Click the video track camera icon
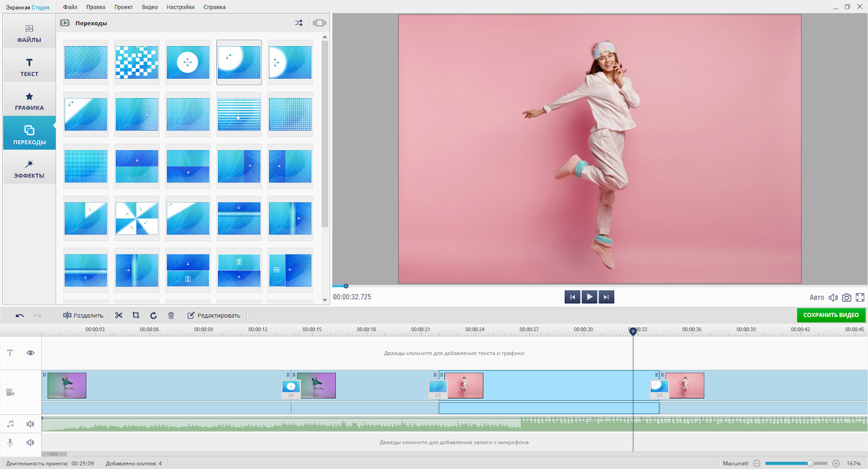This screenshot has height=469, width=868. (x=10, y=392)
